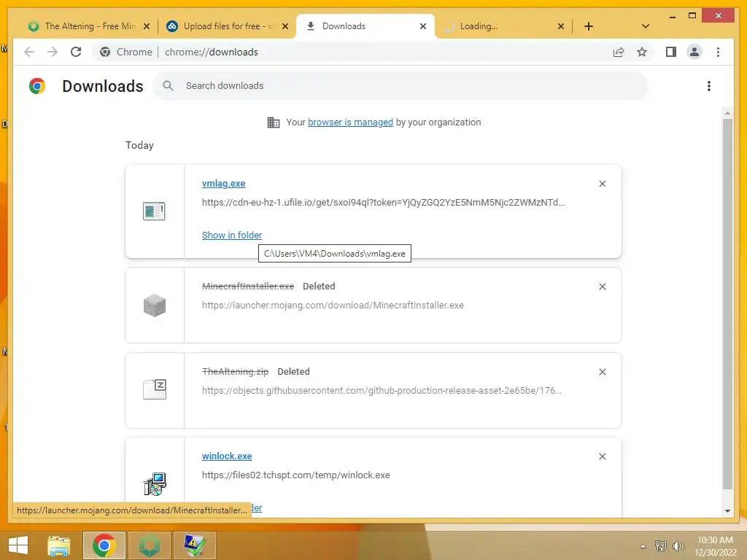Open the profile avatar menu

(x=694, y=52)
